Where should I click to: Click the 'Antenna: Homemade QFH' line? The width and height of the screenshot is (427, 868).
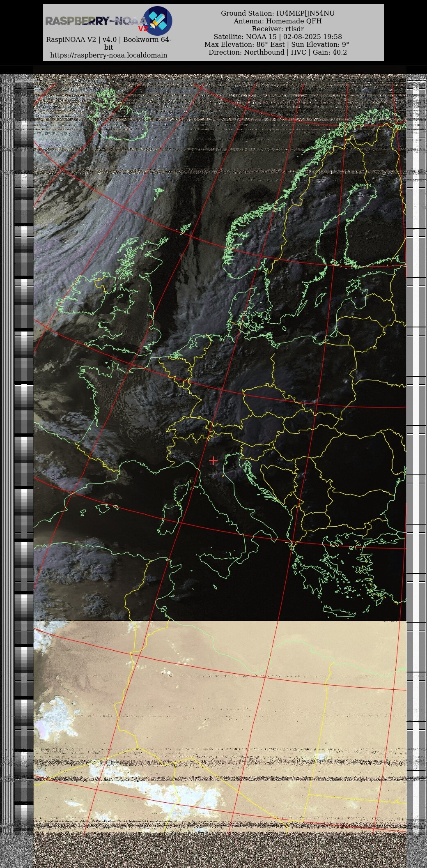click(278, 21)
